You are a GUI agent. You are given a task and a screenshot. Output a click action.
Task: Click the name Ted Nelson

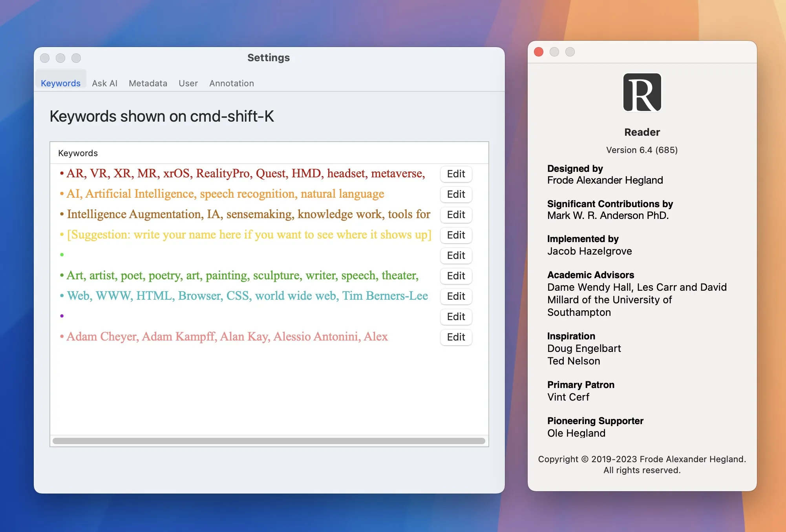coord(574,361)
